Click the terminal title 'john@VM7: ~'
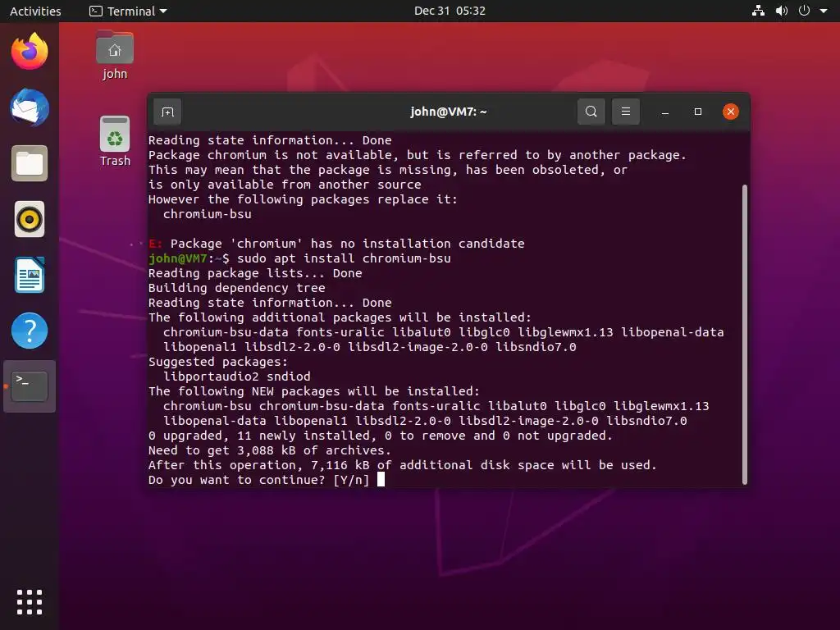The image size is (840, 630). [x=449, y=112]
